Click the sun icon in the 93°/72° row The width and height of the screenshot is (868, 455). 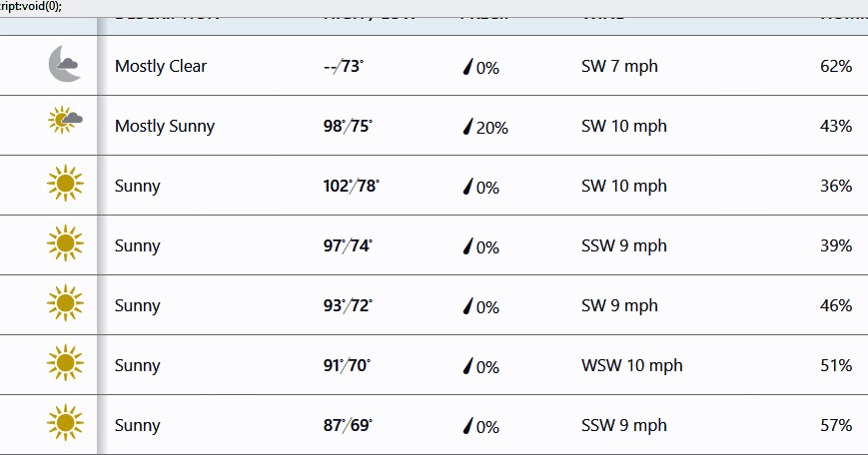click(x=65, y=303)
